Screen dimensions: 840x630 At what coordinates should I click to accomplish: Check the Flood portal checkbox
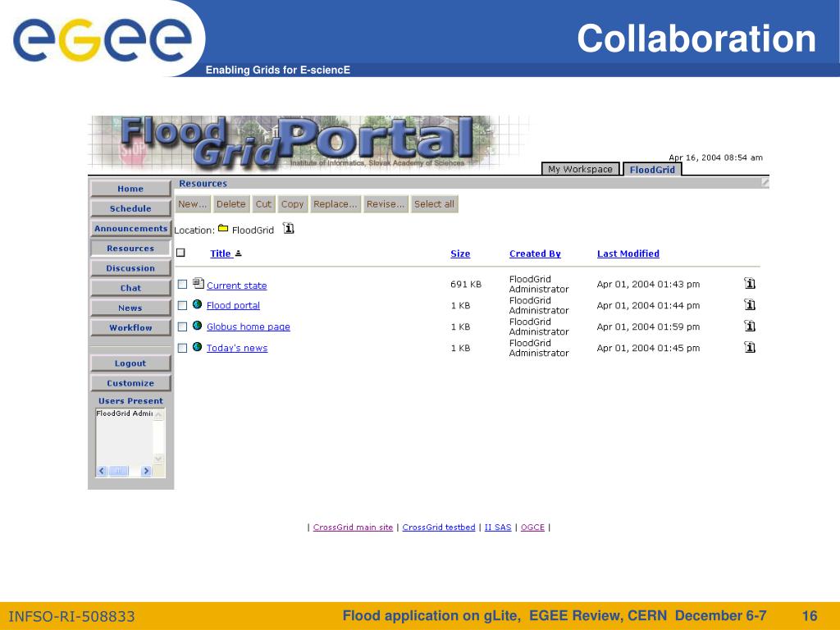(182, 305)
